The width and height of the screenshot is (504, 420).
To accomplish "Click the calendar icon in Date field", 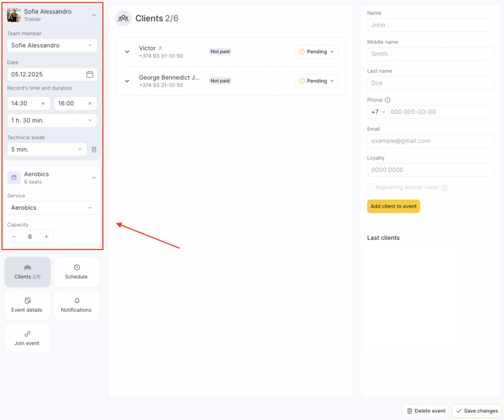I will [90, 74].
